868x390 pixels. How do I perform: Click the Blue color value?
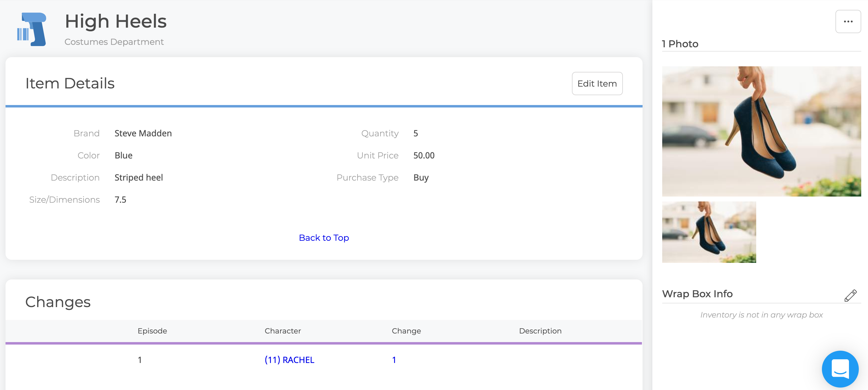(123, 155)
